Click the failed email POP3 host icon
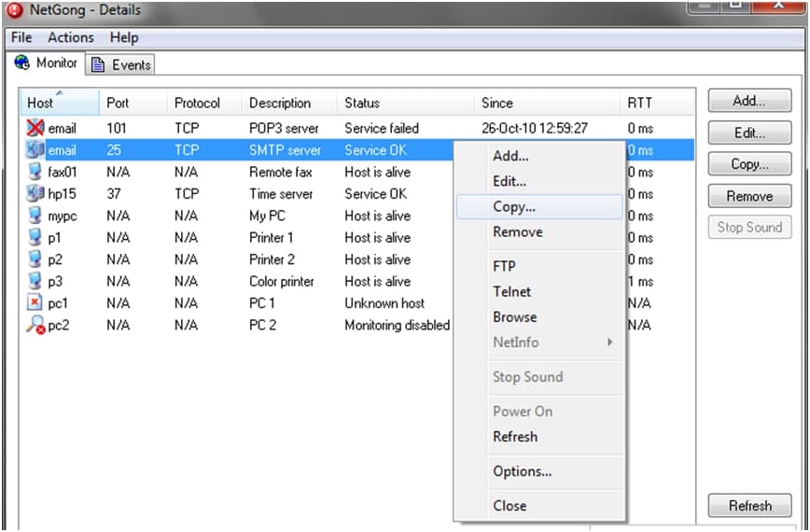 click(35, 129)
